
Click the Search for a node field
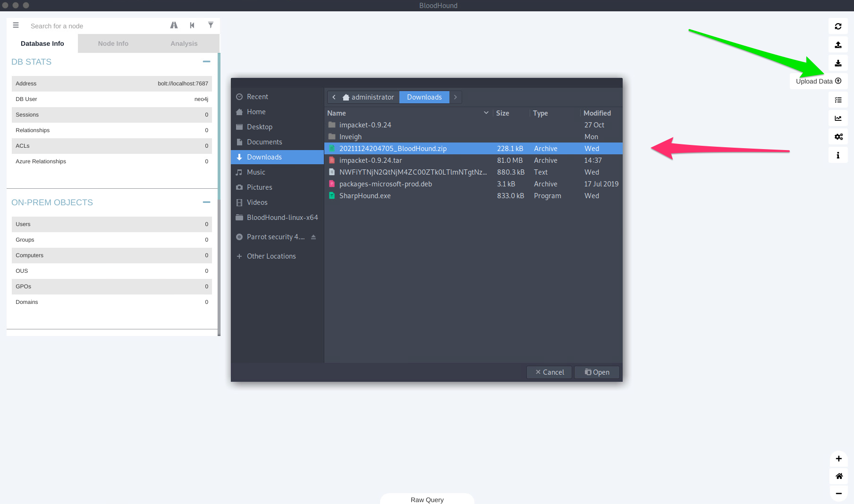tap(94, 26)
